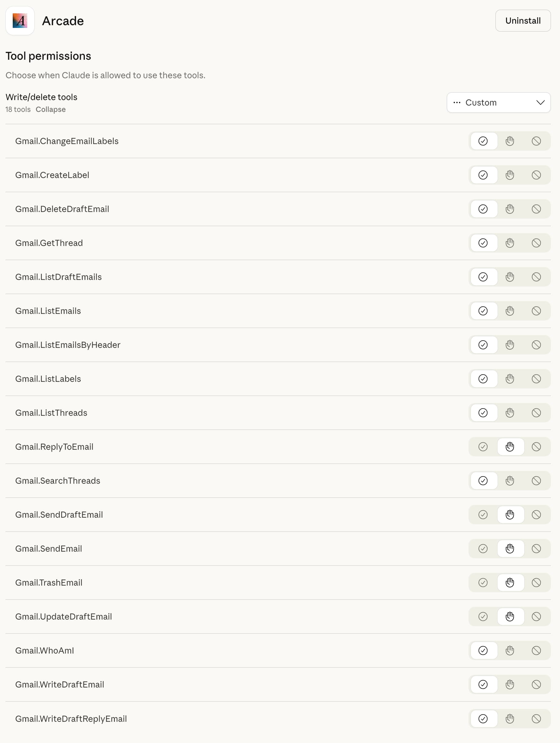The height and width of the screenshot is (743, 560).
Task: Click the Arcade connector logo
Action: click(20, 21)
